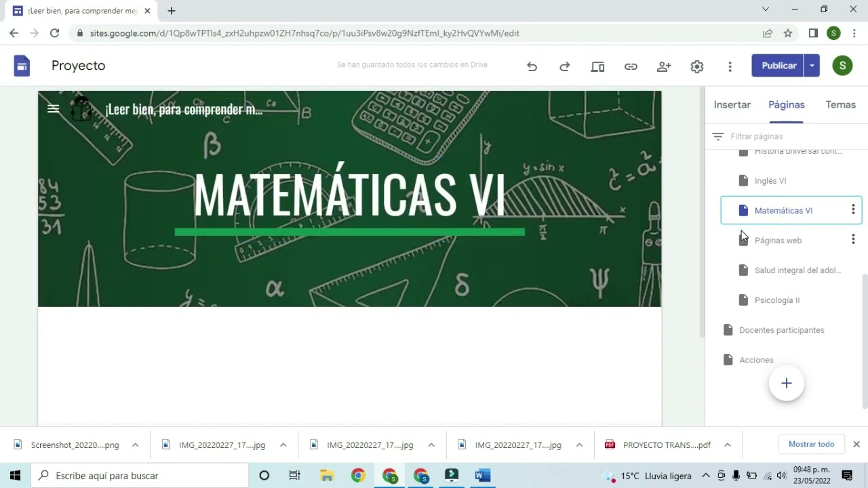868x488 pixels.
Task: Click the MATEMÁTICAS VI page heading
Action: [349, 195]
